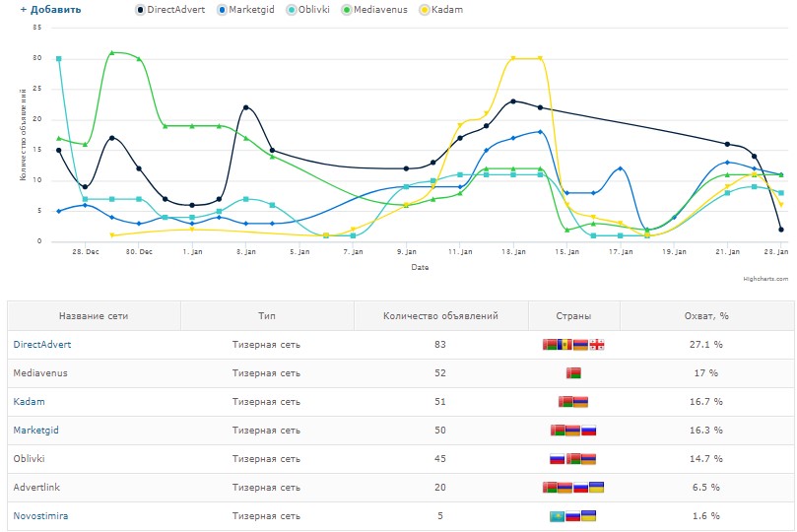Click the 27.1 % coverage value
This screenshot has height=532, width=797.
(x=706, y=345)
